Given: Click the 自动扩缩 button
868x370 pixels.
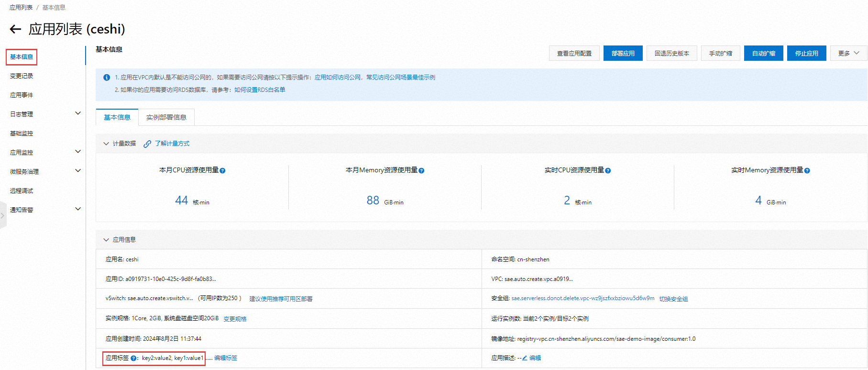Looking at the screenshot, I should (764, 53).
